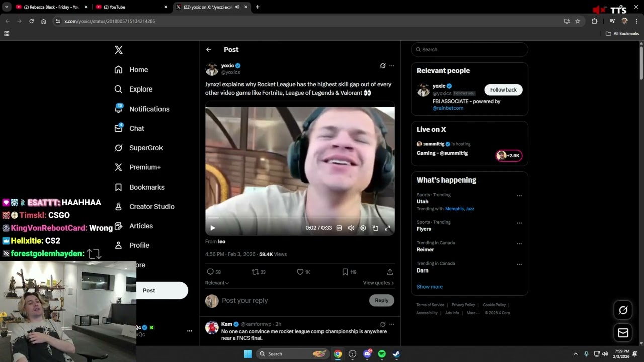This screenshot has height=362, width=644.
Task: Open View quotes link
Action: click(x=378, y=283)
